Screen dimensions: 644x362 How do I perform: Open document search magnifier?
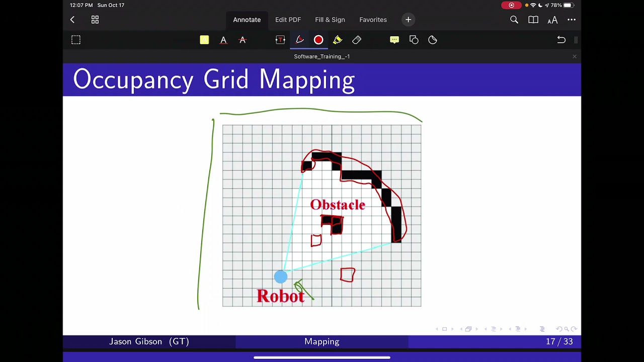click(514, 20)
